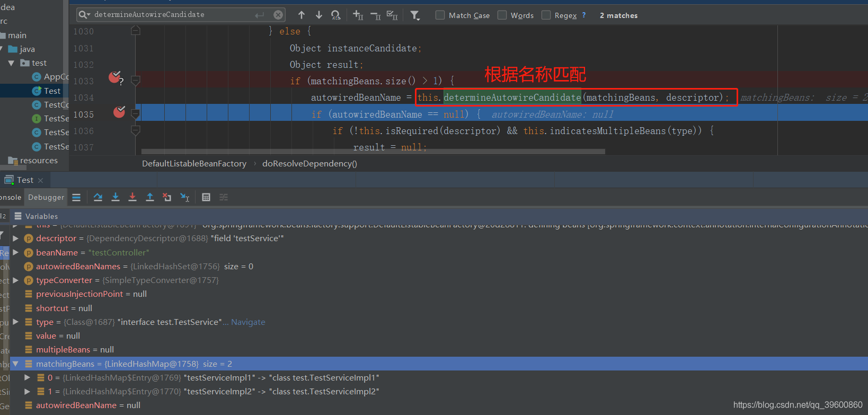Click the Variables panel header
Screen dimensions: 868x415
(41, 216)
